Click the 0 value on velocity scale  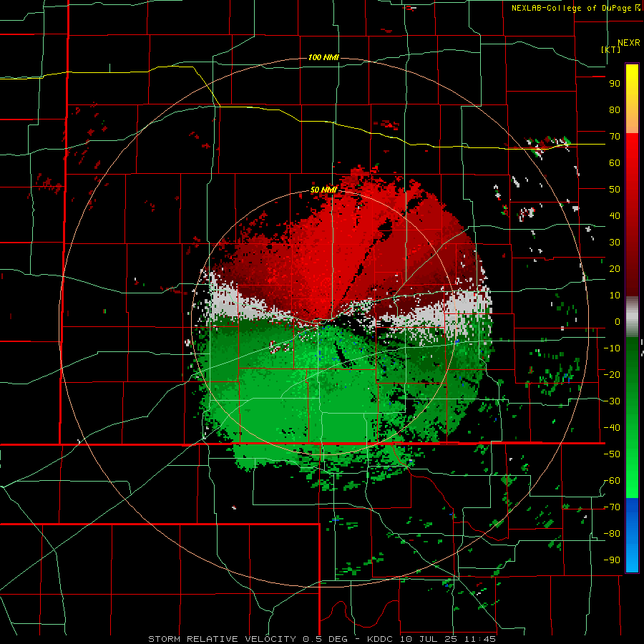[x=618, y=322]
